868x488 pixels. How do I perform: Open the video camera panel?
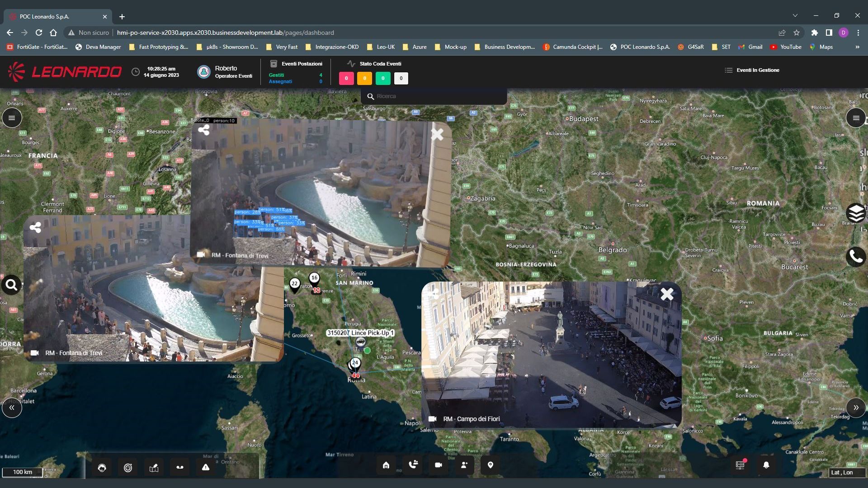(x=438, y=465)
